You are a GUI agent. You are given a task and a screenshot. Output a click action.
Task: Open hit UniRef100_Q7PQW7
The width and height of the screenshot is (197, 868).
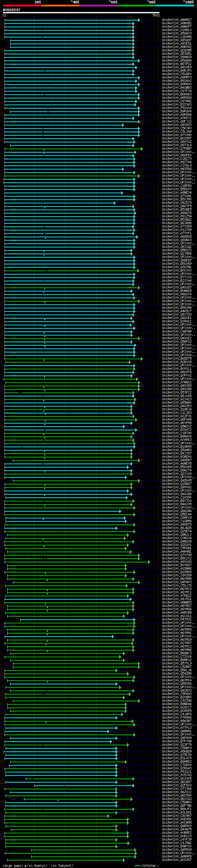pyautogui.click(x=177, y=149)
